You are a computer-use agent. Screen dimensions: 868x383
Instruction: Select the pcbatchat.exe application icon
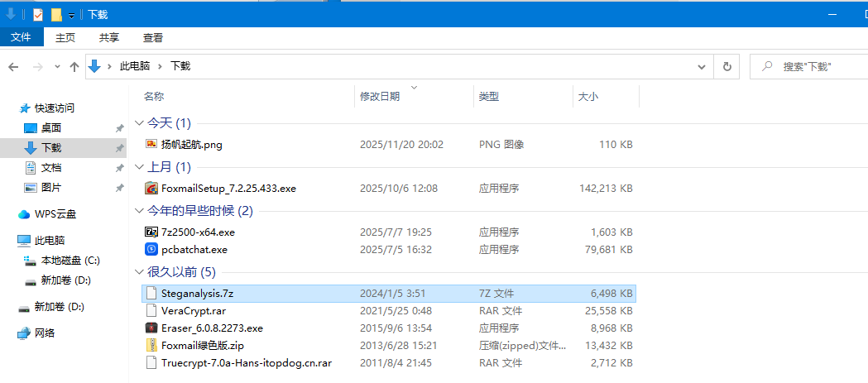click(x=151, y=249)
